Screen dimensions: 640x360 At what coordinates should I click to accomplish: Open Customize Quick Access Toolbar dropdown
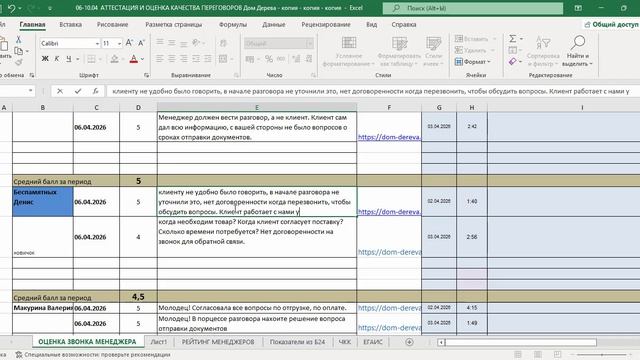point(50,8)
